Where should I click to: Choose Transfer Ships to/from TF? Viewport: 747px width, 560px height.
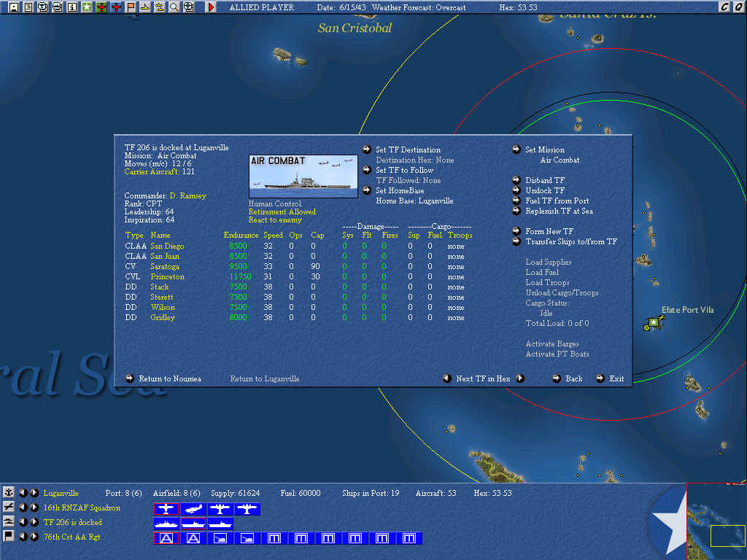point(571,241)
